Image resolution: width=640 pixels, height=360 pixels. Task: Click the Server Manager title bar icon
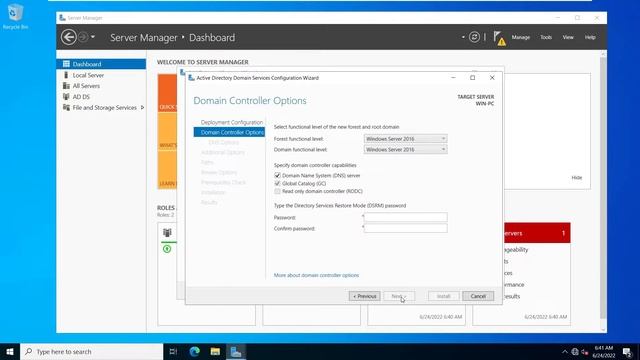pos(62,18)
